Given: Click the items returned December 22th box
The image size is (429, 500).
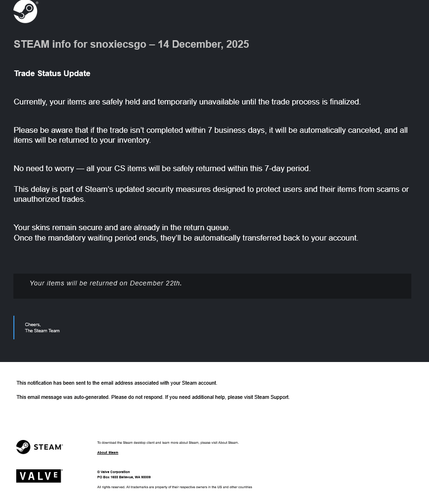Looking at the screenshot, I should pyautogui.click(x=212, y=286).
